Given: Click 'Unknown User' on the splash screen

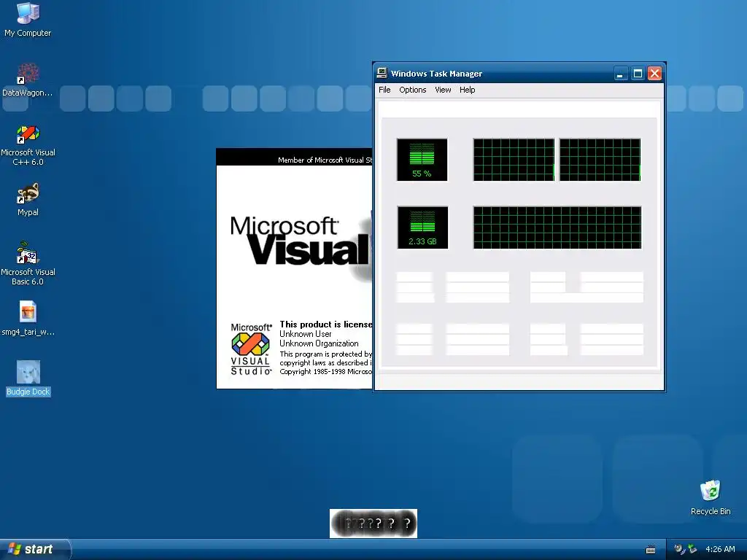Looking at the screenshot, I should pyautogui.click(x=306, y=334).
